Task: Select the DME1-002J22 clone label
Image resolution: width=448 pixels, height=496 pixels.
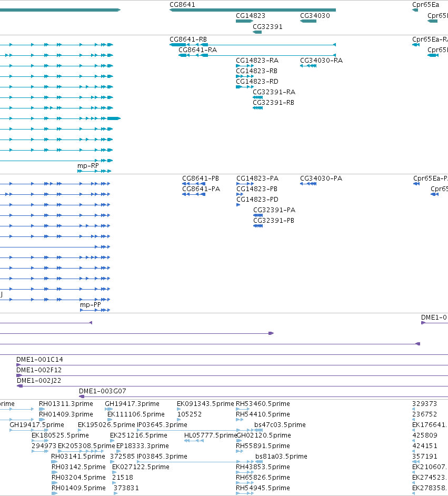Action: click(x=39, y=381)
